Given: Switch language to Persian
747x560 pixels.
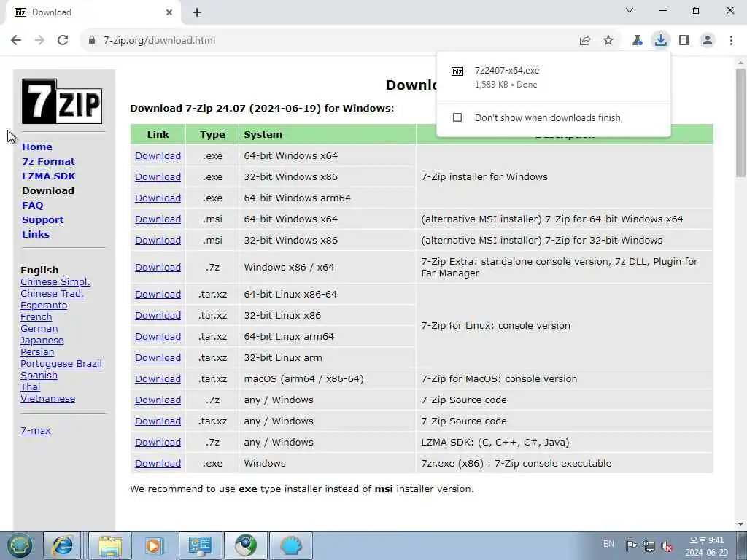Looking at the screenshot, I should click(37, 352).
